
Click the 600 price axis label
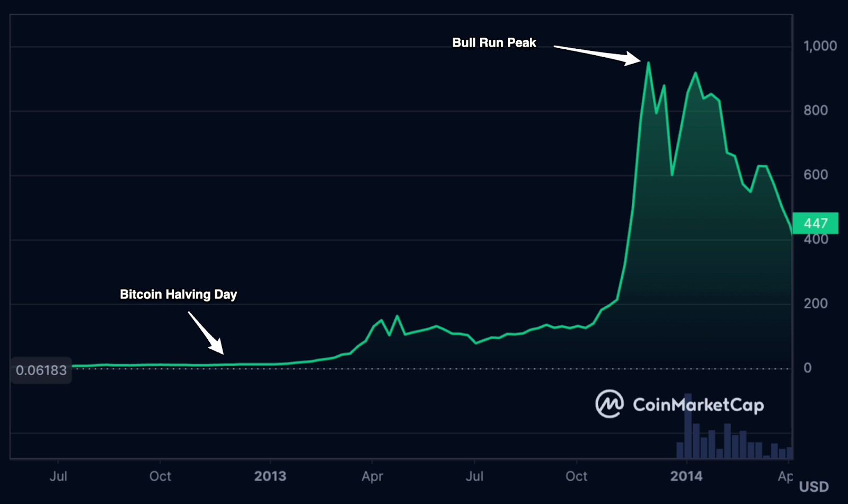[x=816, y=175]
